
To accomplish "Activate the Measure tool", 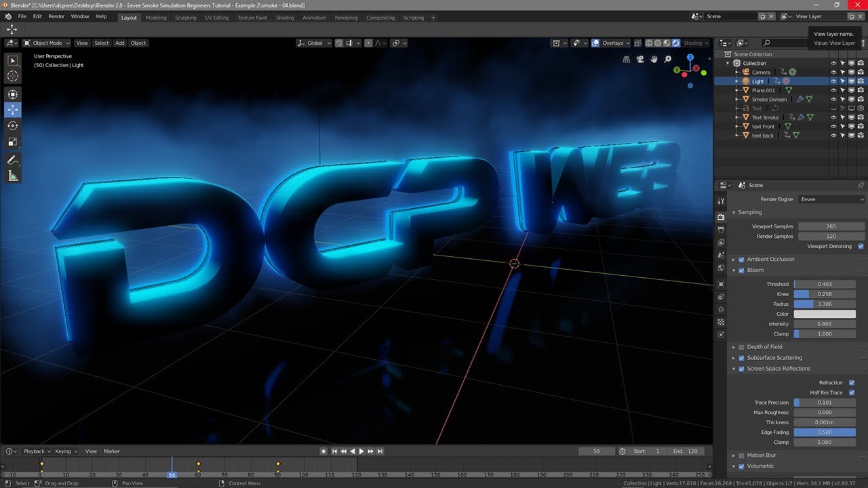I will [x=13, y=176].
